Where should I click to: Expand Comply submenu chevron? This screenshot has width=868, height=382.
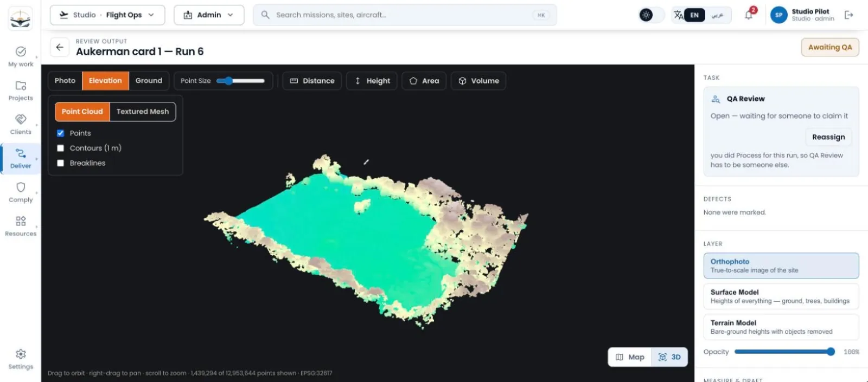click(37, 192)
